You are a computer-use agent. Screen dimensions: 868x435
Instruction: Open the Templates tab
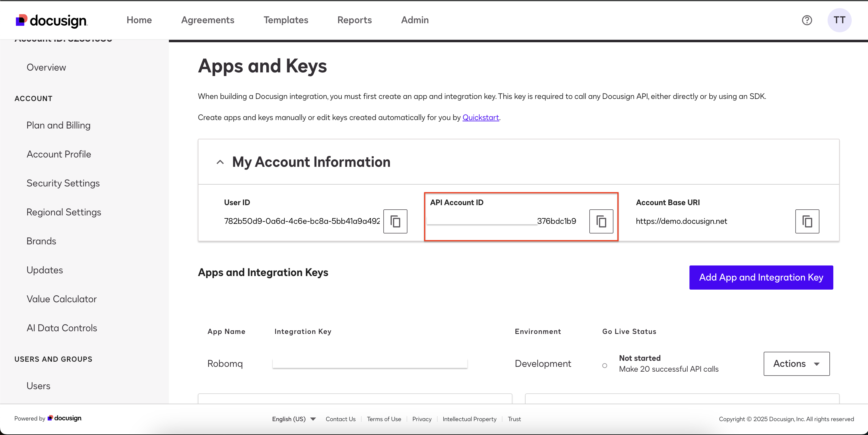(x=286, y=20)
